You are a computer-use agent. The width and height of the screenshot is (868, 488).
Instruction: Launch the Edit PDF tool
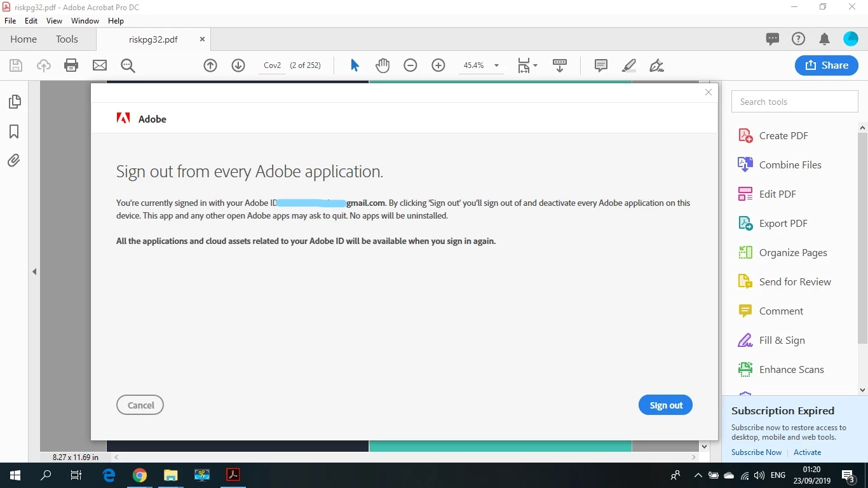(767, 194)
